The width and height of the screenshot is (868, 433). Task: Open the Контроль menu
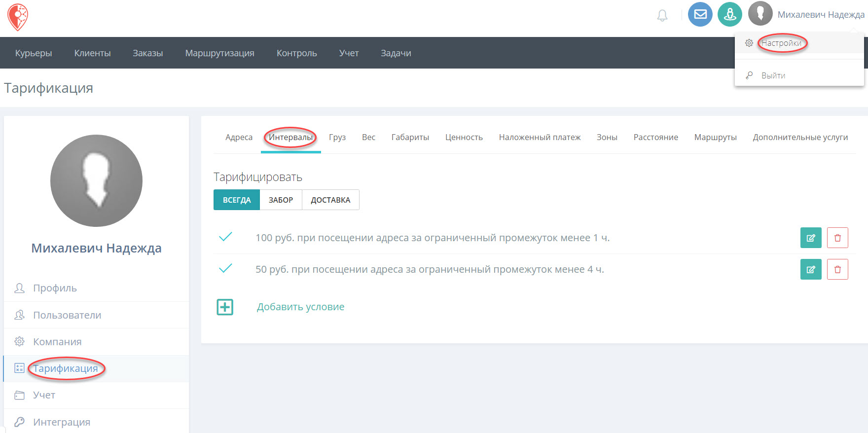(296, 53)
